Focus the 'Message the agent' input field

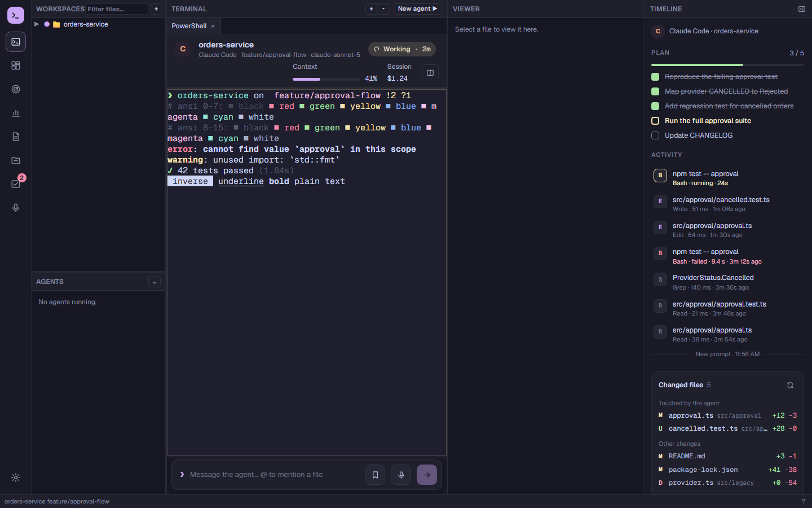[273, 475]
